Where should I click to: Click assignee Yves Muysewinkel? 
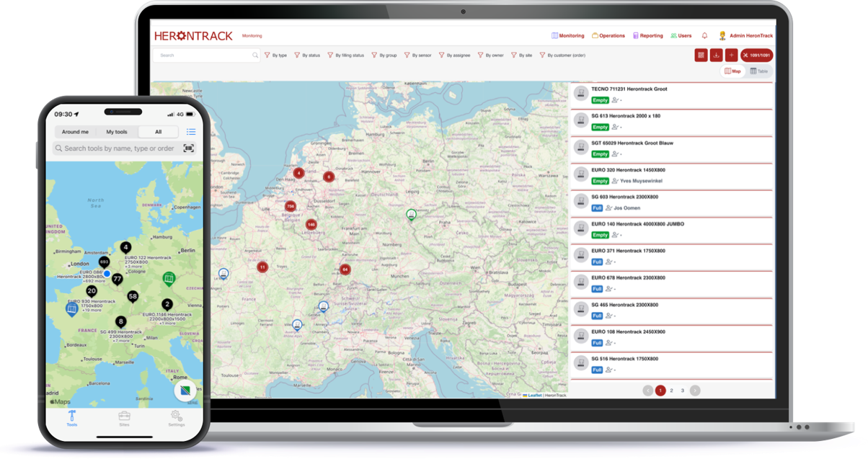[x=642, y=181]
